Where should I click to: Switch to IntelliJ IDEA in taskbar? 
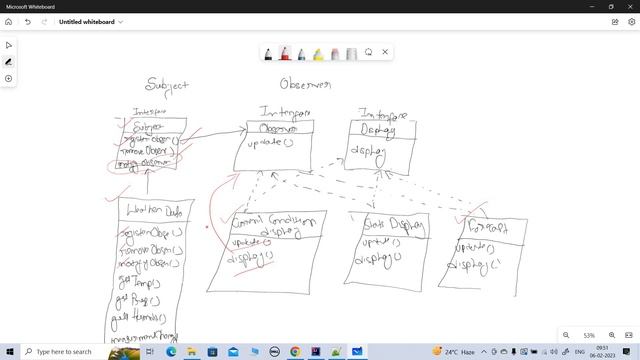point(316,351)
